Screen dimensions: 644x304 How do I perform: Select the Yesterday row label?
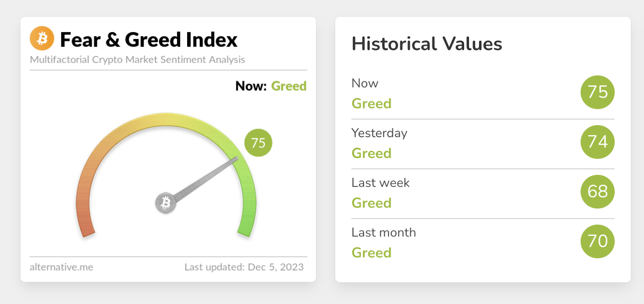379,133
